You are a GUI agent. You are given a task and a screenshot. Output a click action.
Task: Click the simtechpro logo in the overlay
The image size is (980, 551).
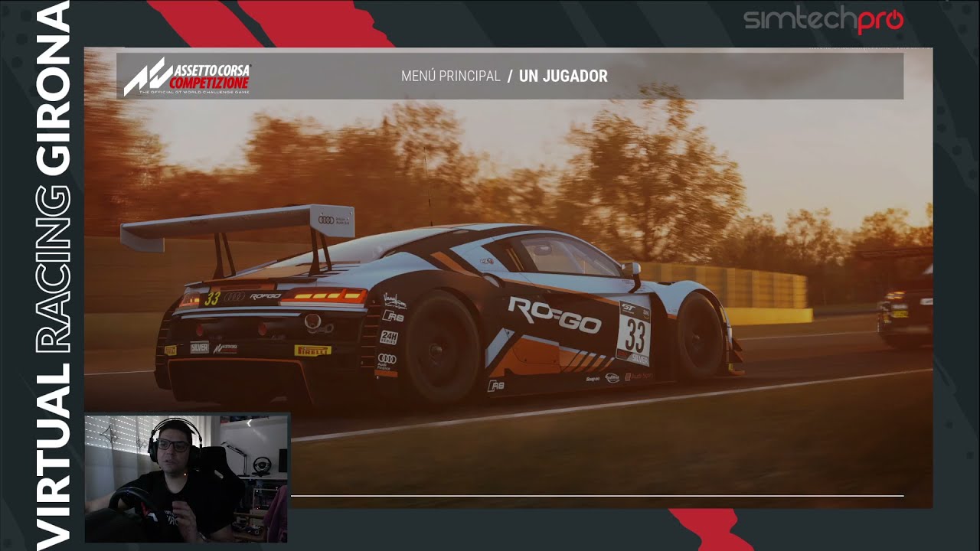(x=823, y=20)
